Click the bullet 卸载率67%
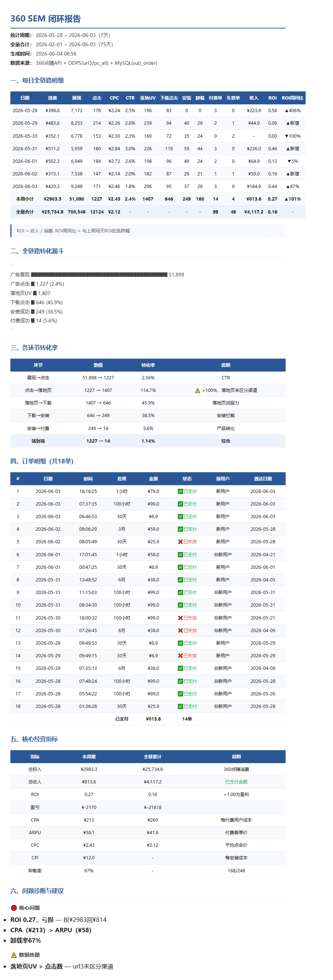Viewport: 333px width, 980px height. [26, 940]
